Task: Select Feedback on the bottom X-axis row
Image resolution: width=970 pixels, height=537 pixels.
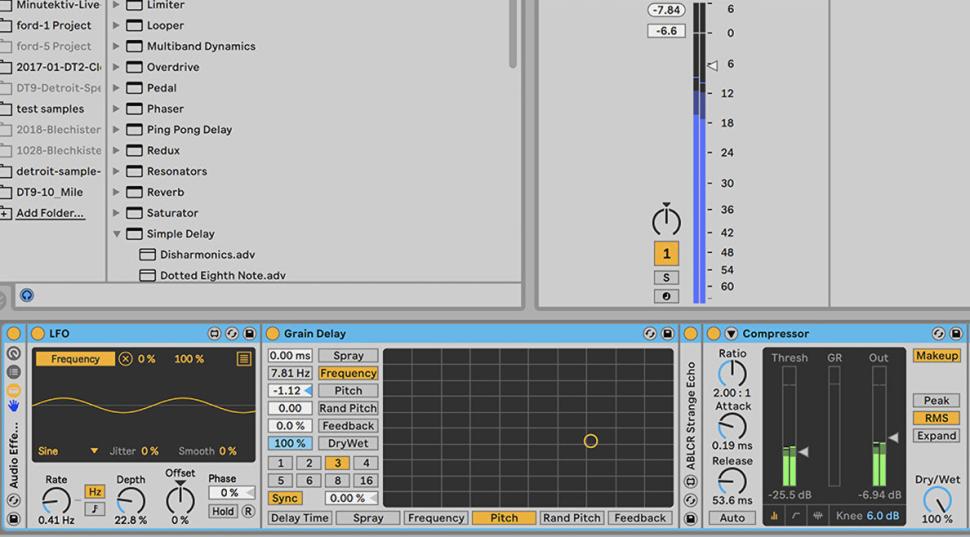Action: point(639,518)
